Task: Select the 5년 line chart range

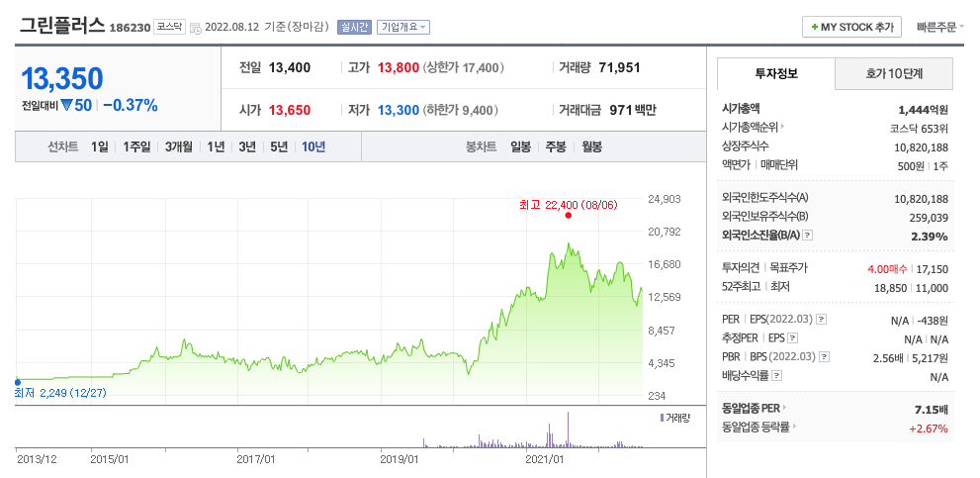Action: (279, 147)
